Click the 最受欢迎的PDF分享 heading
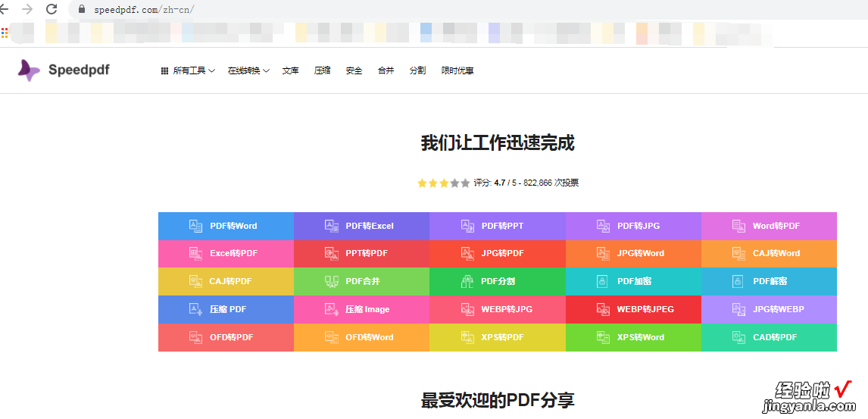Screen dimensions: 868x419 [x=498, y=399]
